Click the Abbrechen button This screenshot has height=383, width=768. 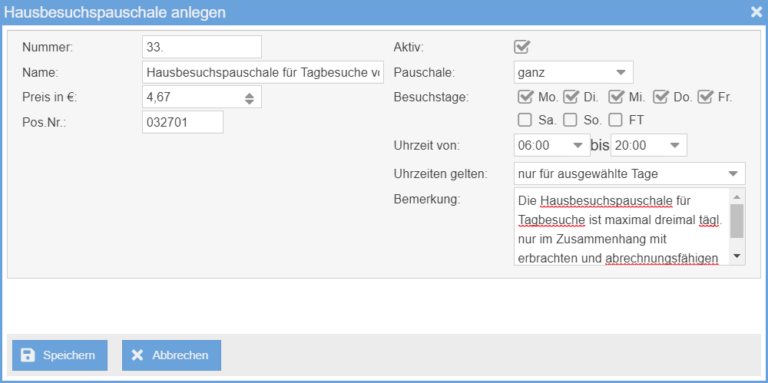[171, 355]
